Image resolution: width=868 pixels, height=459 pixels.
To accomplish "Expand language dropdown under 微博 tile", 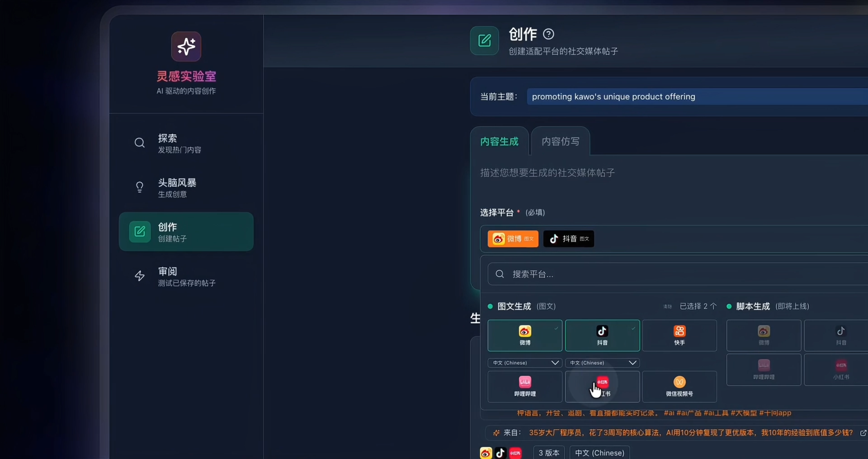I will (525, 363).
